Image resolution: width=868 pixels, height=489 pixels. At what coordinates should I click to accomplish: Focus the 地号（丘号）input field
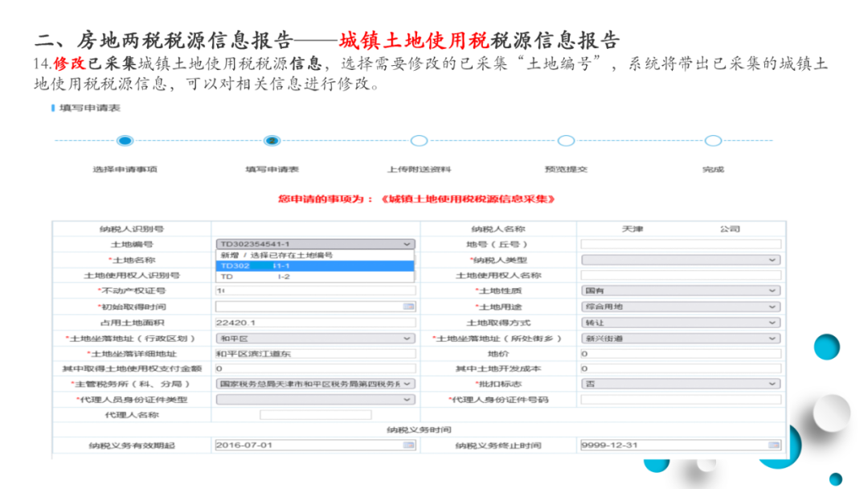pyautogui.click(x=681, y=244)
